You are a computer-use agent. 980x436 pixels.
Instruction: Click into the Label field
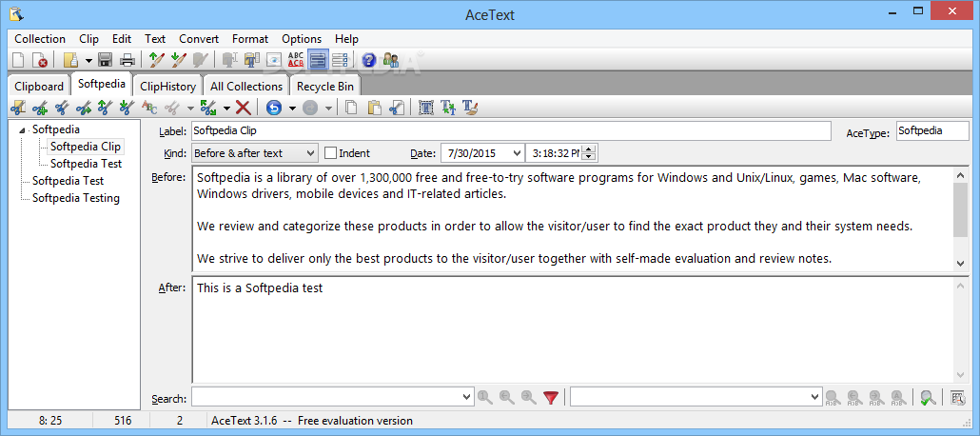click(511, 130)
